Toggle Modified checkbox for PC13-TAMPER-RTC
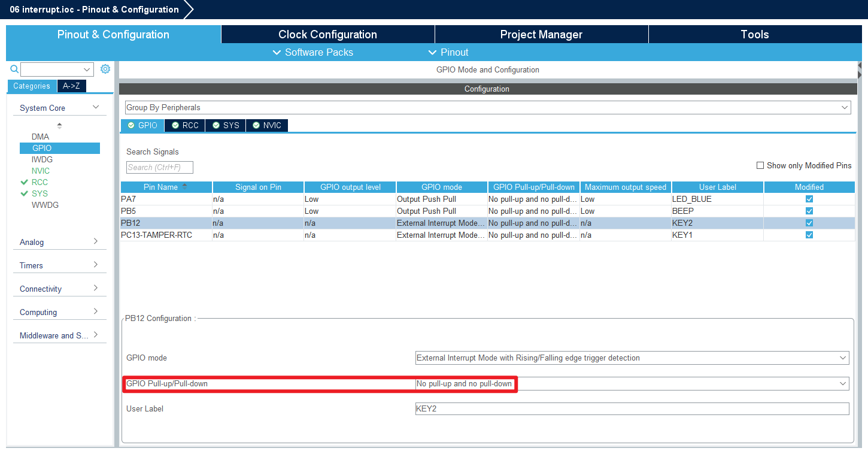 (x=809, y=235)
